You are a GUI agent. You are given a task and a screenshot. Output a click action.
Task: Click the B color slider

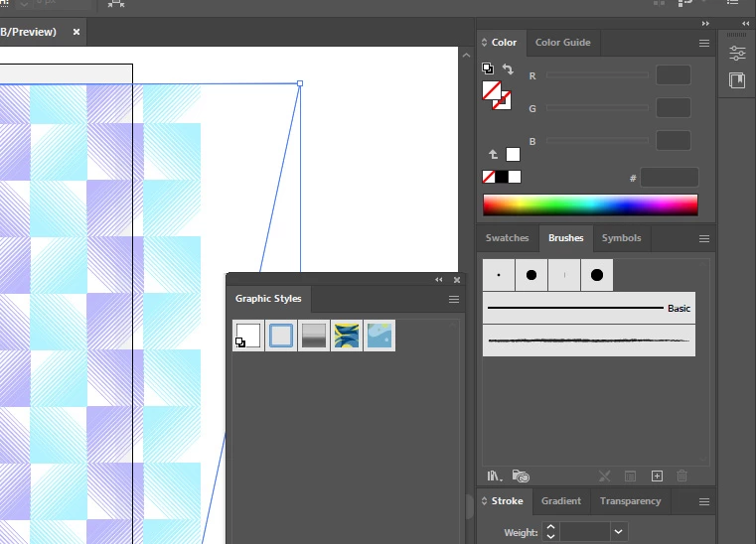point(597,141)
